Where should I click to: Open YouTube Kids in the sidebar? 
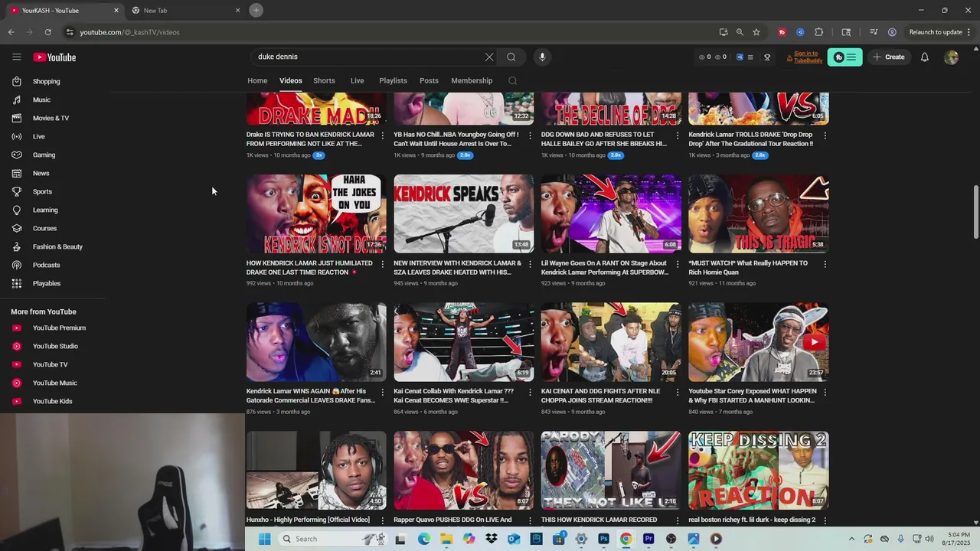click(54, 401)
